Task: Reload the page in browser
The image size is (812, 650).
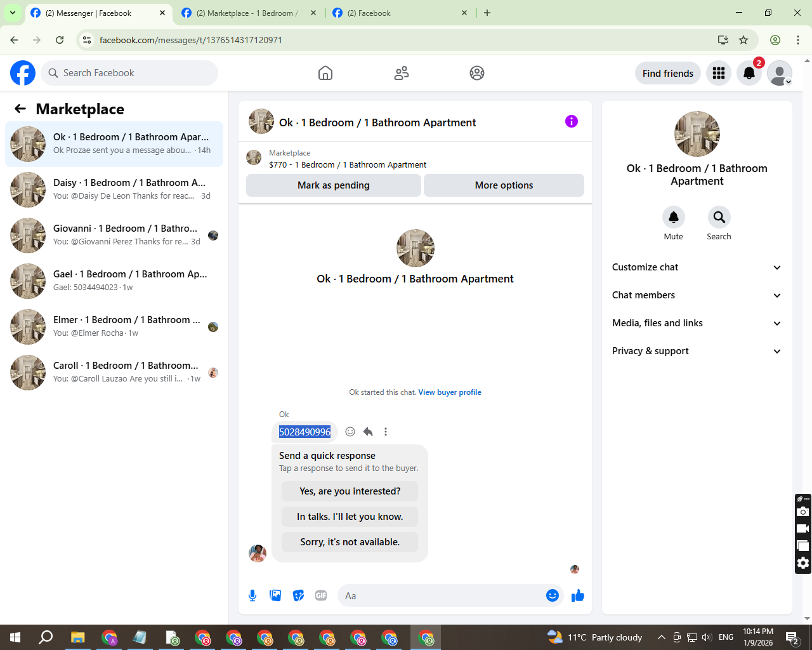Action: [60, 40]
